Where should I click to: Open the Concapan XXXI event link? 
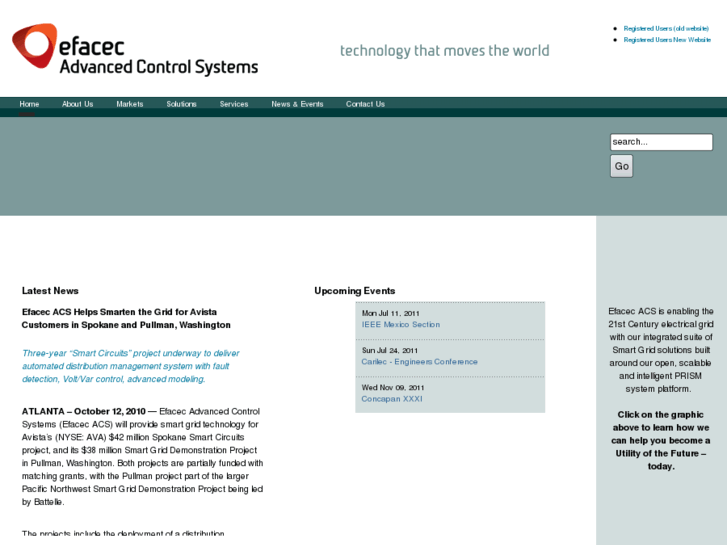tap(392, 398)
